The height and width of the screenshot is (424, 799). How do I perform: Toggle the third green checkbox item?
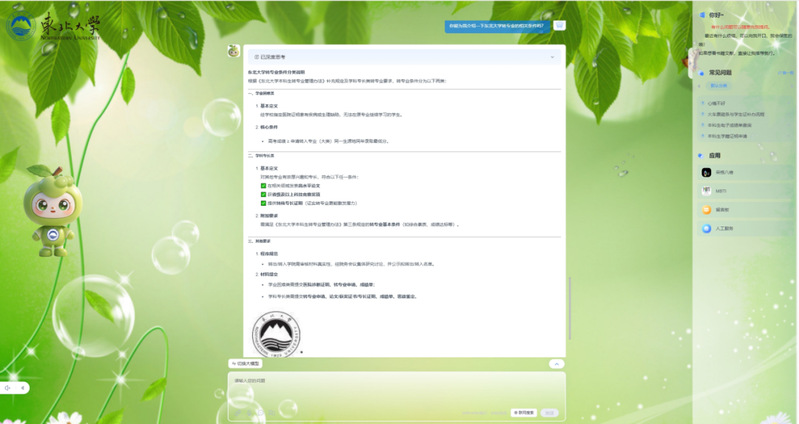[263, 203]
